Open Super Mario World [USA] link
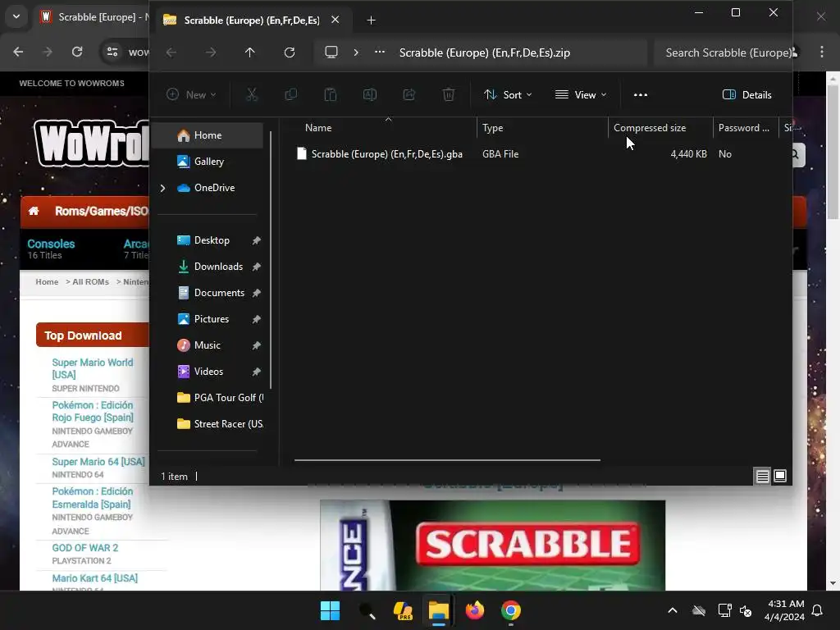 [92, 368]
